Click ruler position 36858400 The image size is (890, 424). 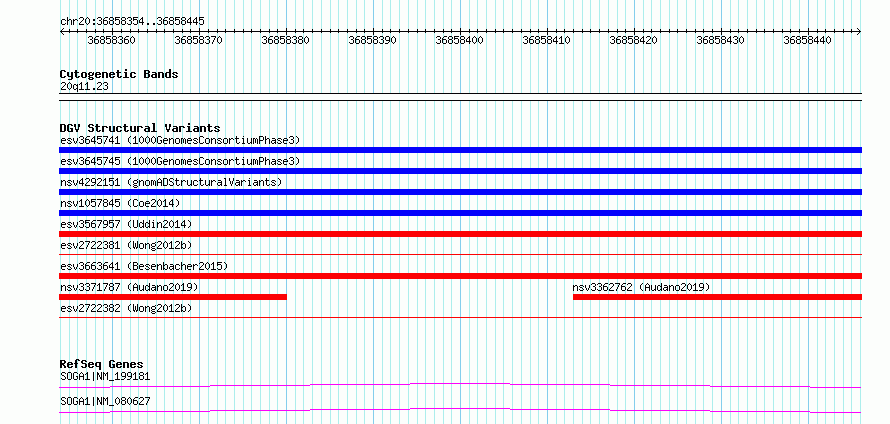[x=459, y=40]
